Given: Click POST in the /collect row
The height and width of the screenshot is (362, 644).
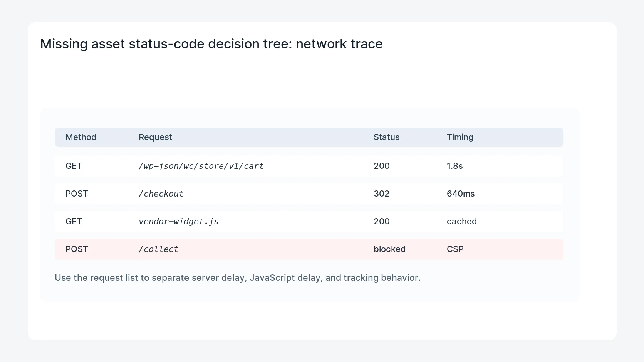Looking at the screenshot, I should [x=77, y=249].
